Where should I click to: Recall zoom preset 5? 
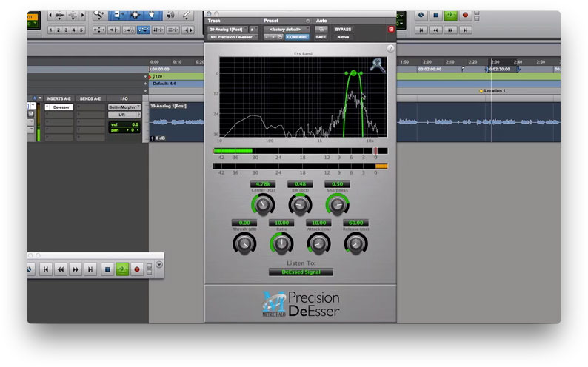(81, 30)
